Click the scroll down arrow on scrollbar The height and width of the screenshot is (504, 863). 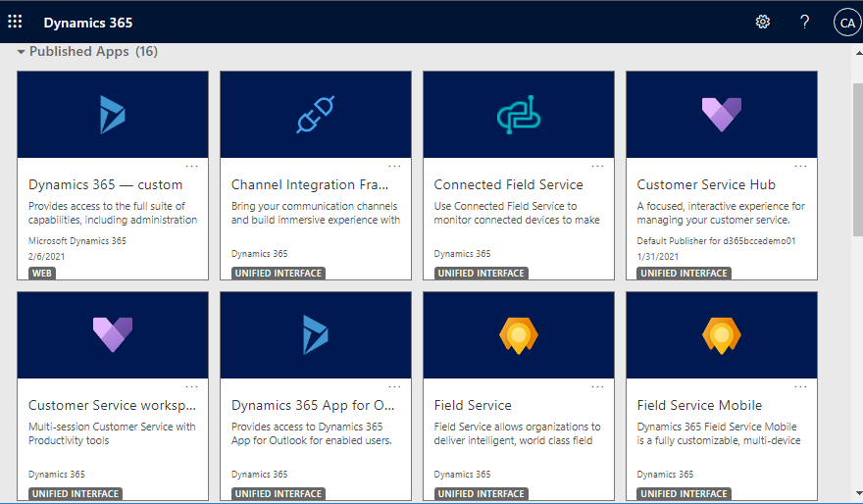click(859, 493)
